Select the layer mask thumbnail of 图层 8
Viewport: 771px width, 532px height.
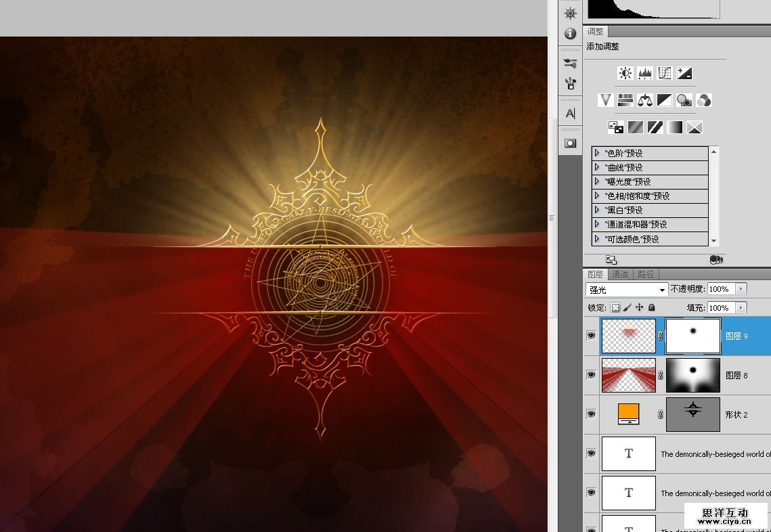point(692,375)
